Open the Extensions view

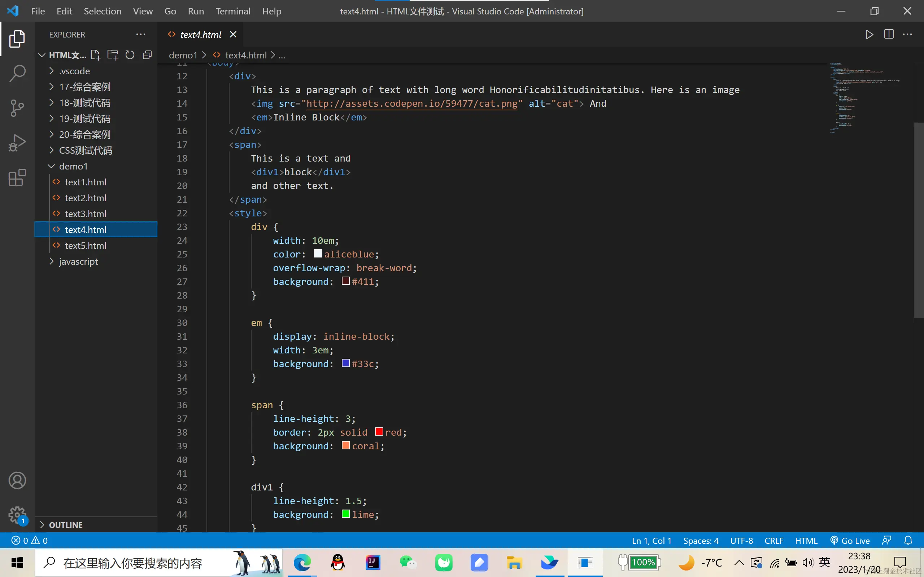(x=17, y=178)
